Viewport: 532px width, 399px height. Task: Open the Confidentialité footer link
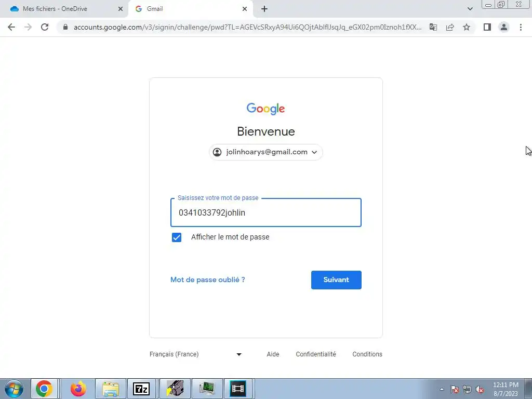[x=316, y=354]
